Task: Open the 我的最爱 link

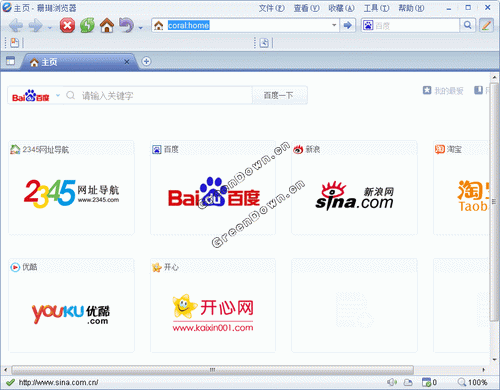Action: coord(443,91)
